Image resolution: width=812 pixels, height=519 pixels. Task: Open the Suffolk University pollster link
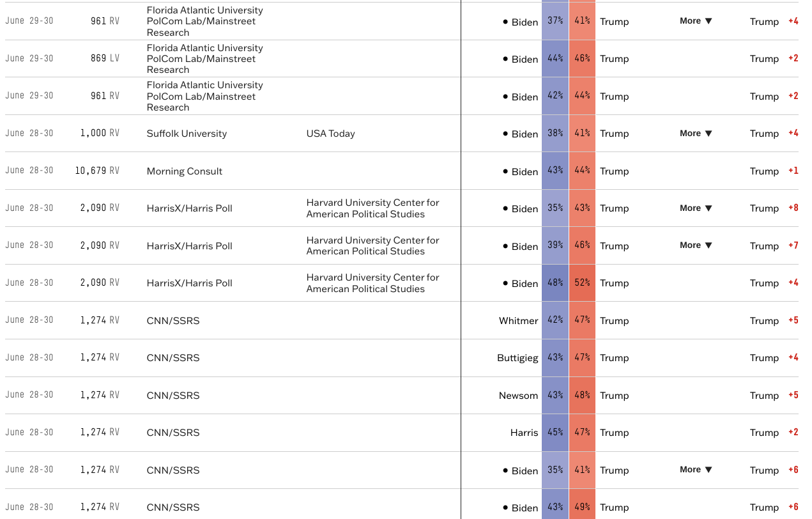pos(187,134)
